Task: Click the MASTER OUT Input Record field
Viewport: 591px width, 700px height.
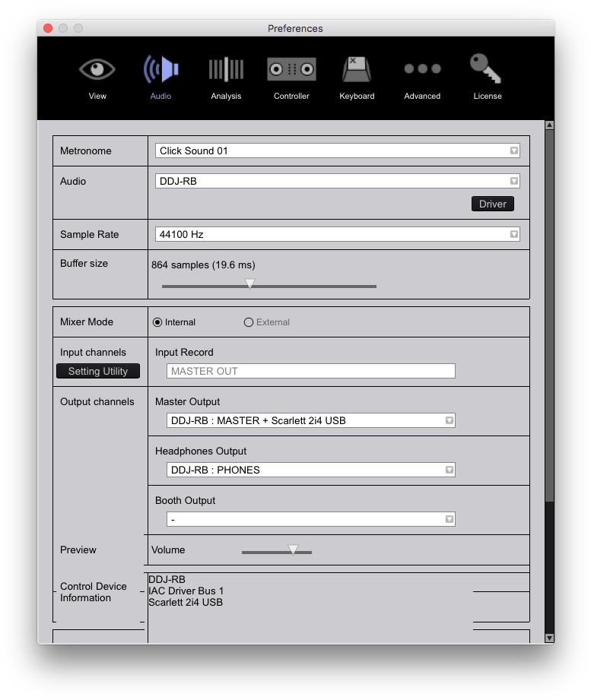Action: [x=311, y=371]
